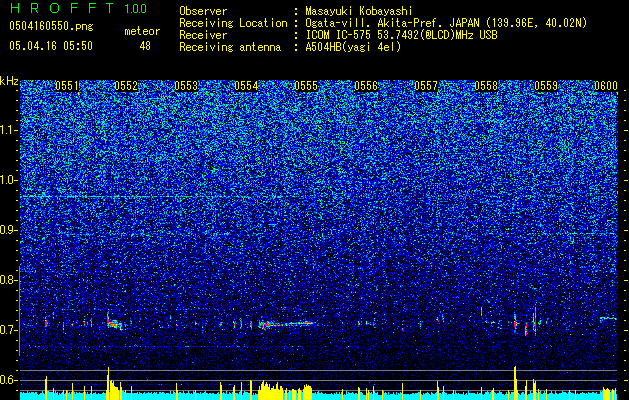Click the kHz axis unit label
The width and height of the screenshot is (629, 400).
(9, 81)
